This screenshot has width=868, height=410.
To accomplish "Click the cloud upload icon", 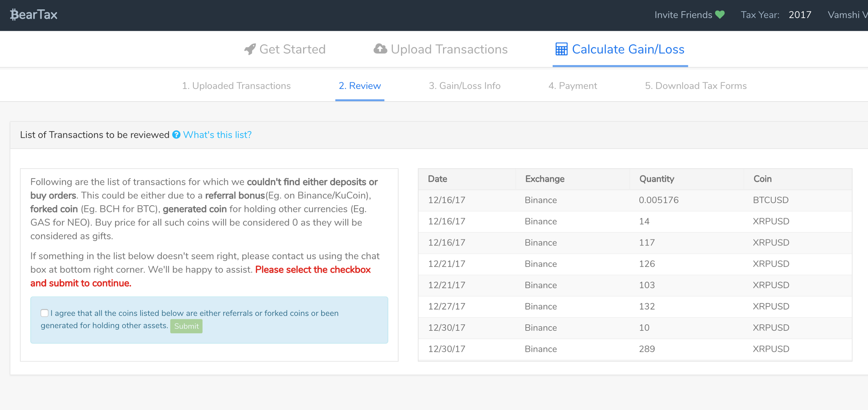I will [x=380, y=49].
